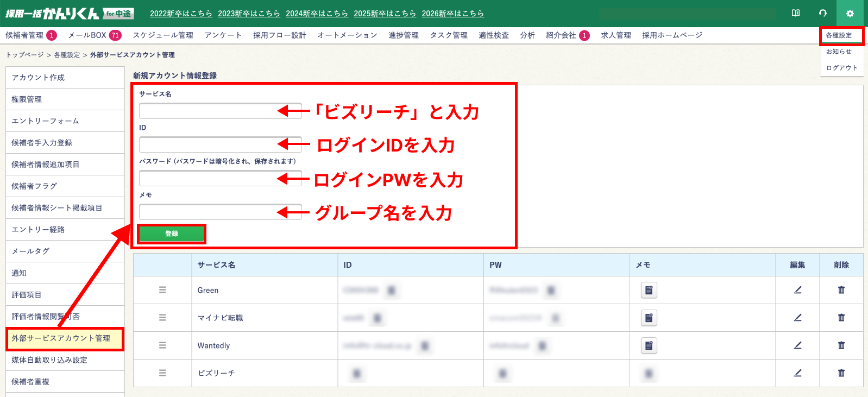This screenshot has width=868, height=397.
Task: Click the edit pencil for Green row
Action: [x=797, y=290]
